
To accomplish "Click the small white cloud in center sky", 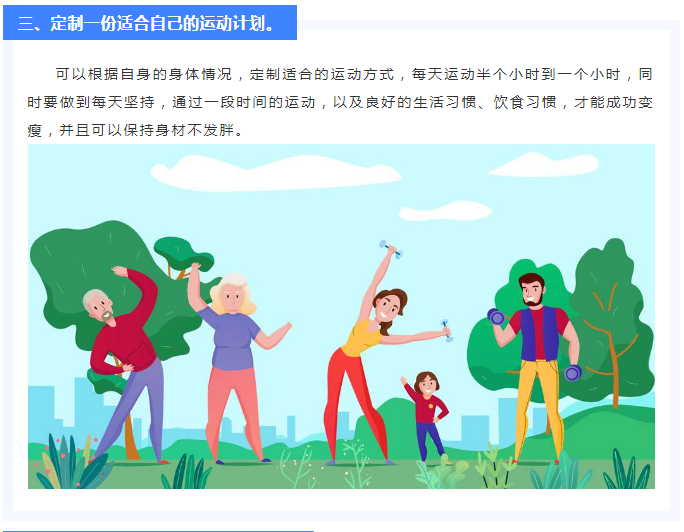I will click(x=445, y=211).
